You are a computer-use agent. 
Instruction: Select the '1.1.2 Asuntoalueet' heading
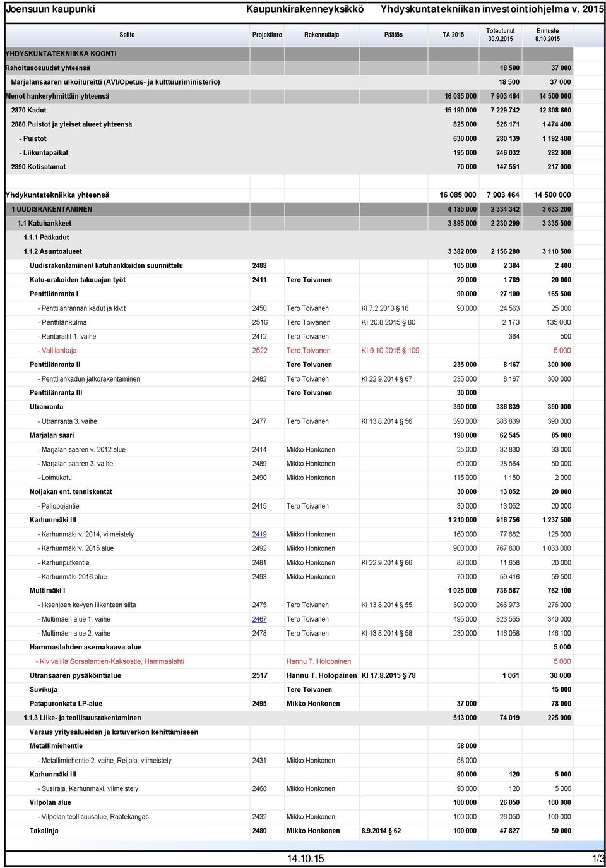[x=52, y=251]
